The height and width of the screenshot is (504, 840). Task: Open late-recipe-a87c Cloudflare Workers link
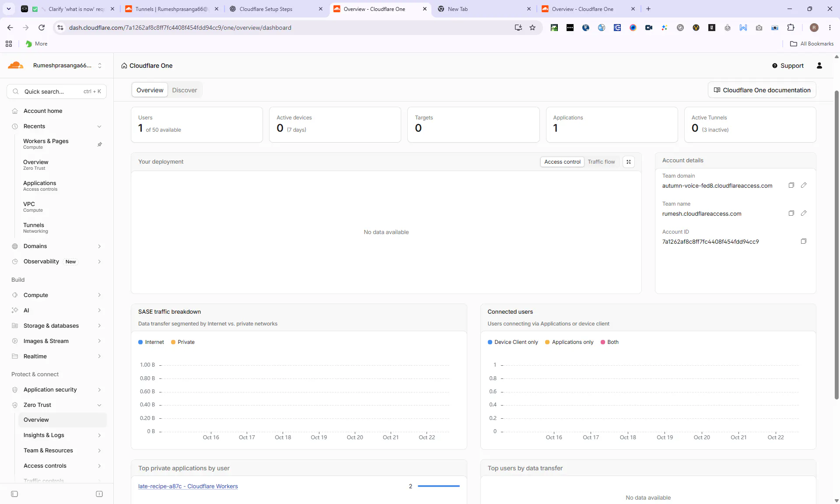(188, 486)
